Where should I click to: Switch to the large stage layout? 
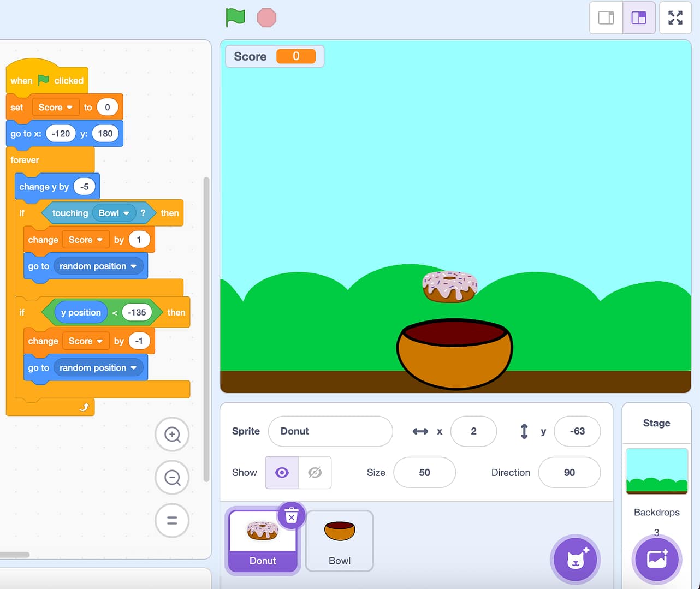pos(639,18)
